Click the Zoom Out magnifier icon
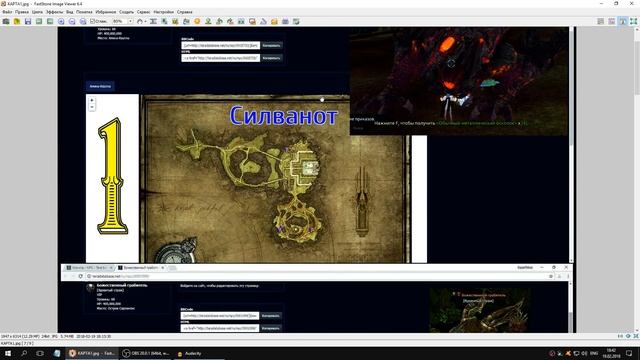640x360 pixels. 72,21
